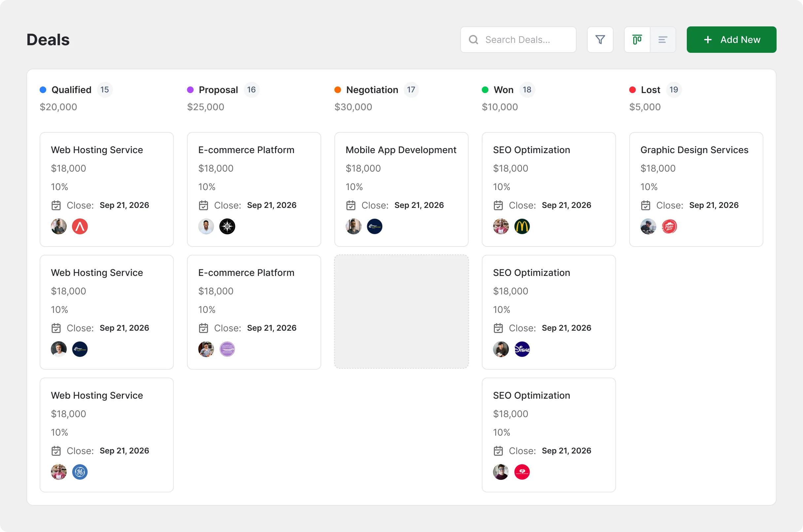Click the $30,000 total under Negotiation
This screenshot has width=803, height=532.
(x=353, y=107)
